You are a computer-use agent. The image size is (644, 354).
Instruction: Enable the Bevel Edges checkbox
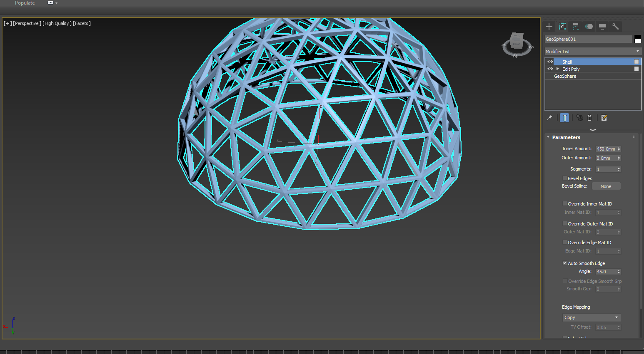564,178
